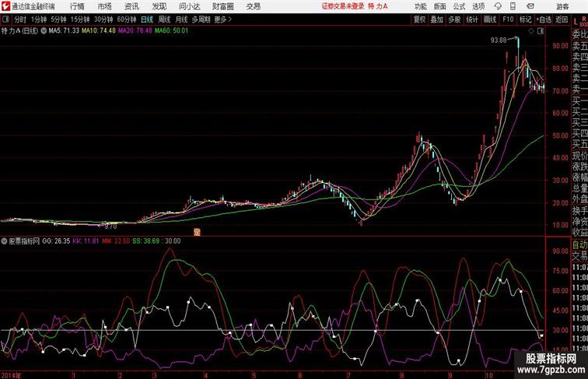Select the 多周期 tab
Image resolution: width=588 pixels, height=379 pixels.
point(201,19)
